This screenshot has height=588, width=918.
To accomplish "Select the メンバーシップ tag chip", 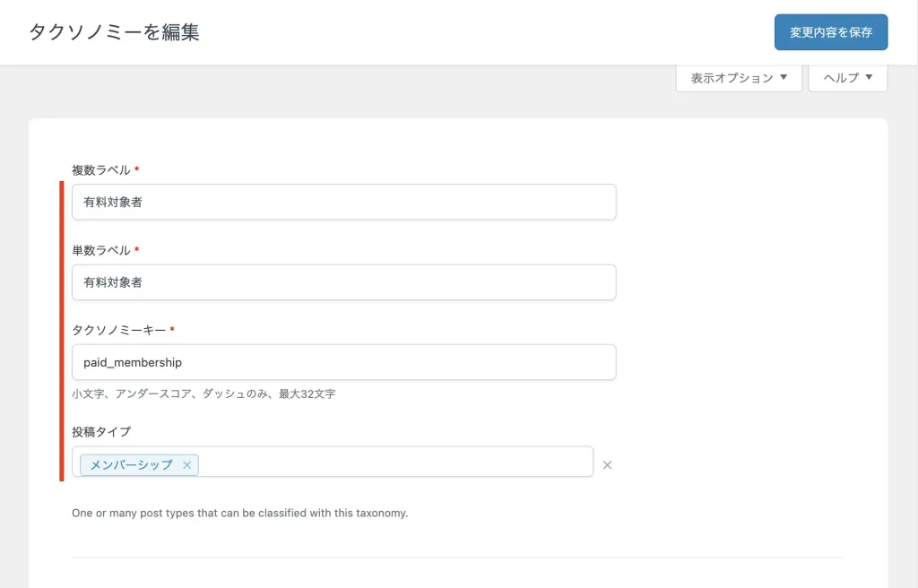I will click(x=131, y=465).
